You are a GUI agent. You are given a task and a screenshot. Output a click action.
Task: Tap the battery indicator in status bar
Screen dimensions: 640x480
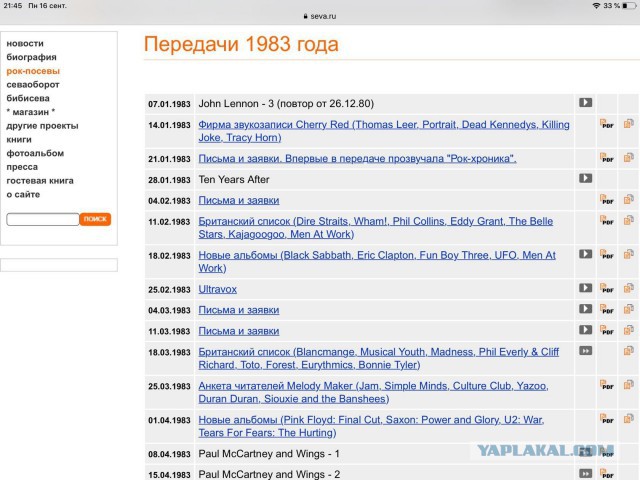click(629, 6)
